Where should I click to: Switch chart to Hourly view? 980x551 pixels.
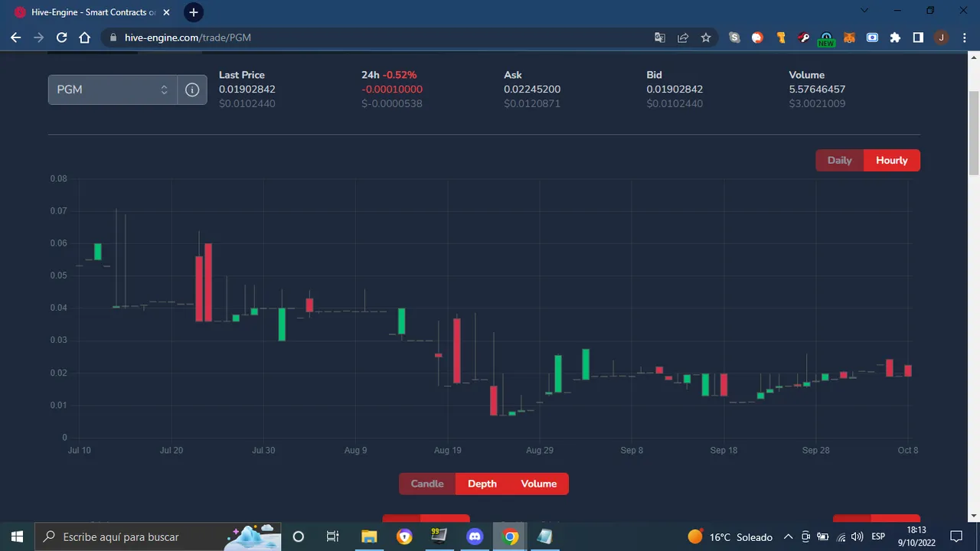[892, 161]
